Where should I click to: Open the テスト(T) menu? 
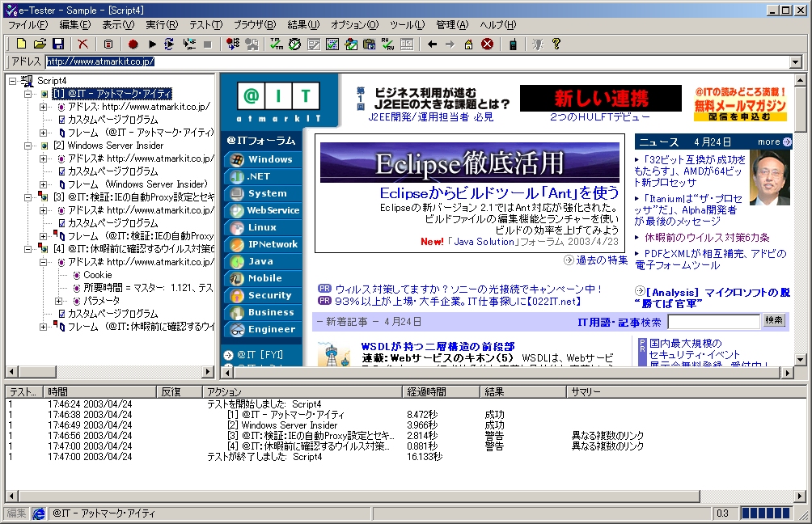[x=205, y=25]
